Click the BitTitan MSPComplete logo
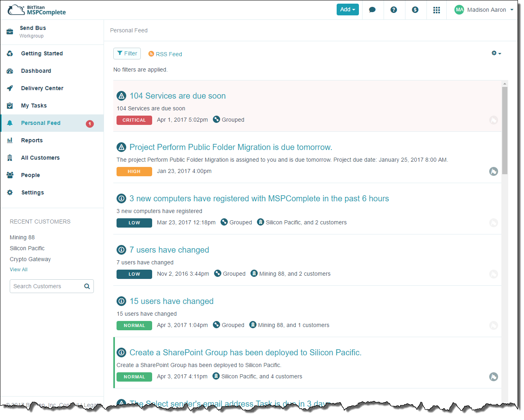524x420 pixels. 36,10
